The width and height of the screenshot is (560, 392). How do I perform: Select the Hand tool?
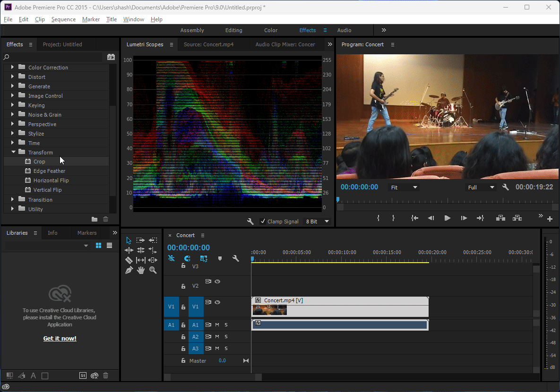[x=140, y=270]
